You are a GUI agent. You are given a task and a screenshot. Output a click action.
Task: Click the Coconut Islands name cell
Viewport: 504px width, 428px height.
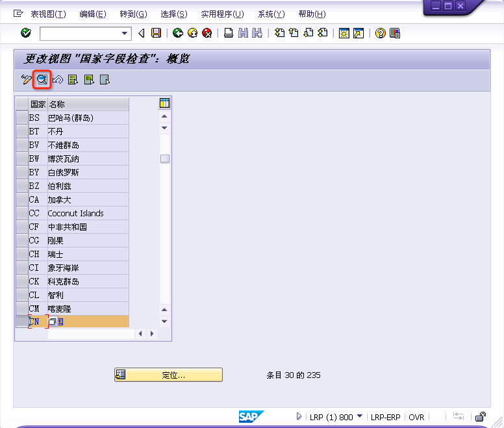point(88,213)
